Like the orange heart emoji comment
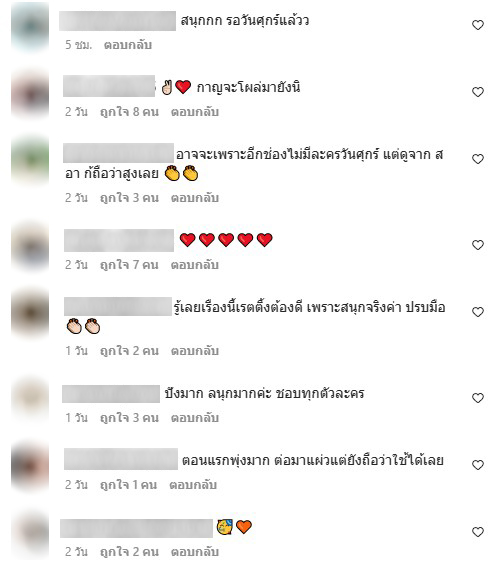 point(478,532)
